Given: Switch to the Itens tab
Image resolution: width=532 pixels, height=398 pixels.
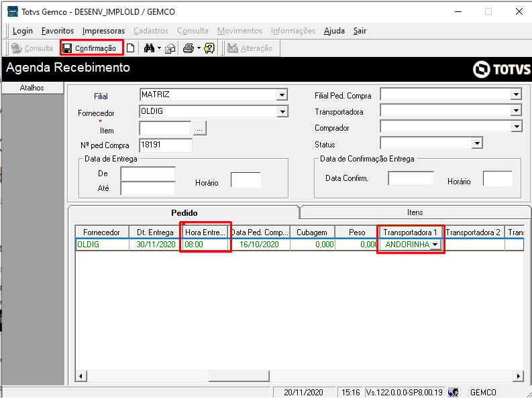Looking at the screenshot, I should tap(415, 212).
